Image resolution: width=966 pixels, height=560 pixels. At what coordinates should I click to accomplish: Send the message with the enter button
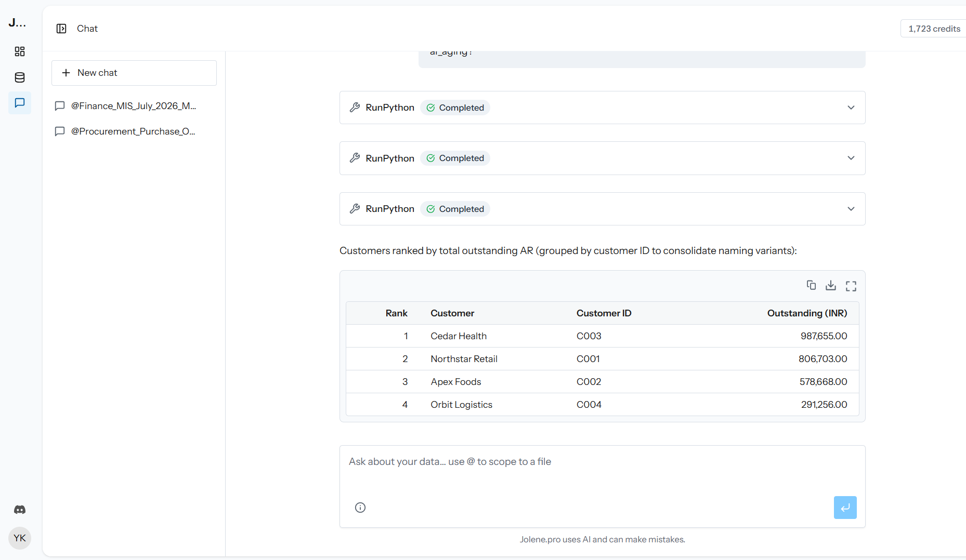pos(845,508)
